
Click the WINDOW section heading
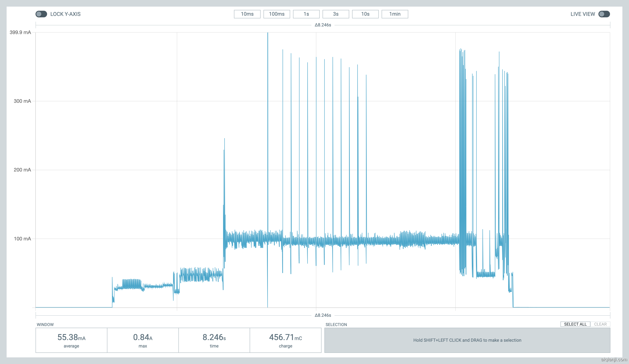[x=45, y=325]
